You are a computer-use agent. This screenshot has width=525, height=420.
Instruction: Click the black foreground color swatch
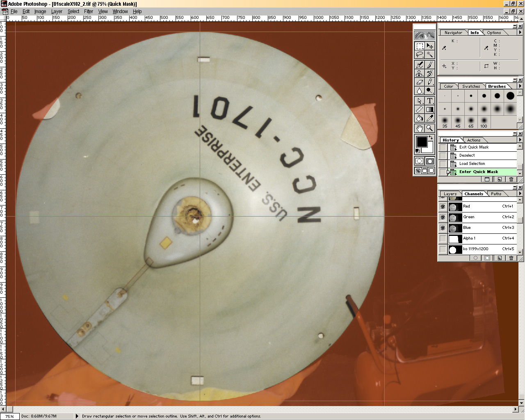(421, 142)
